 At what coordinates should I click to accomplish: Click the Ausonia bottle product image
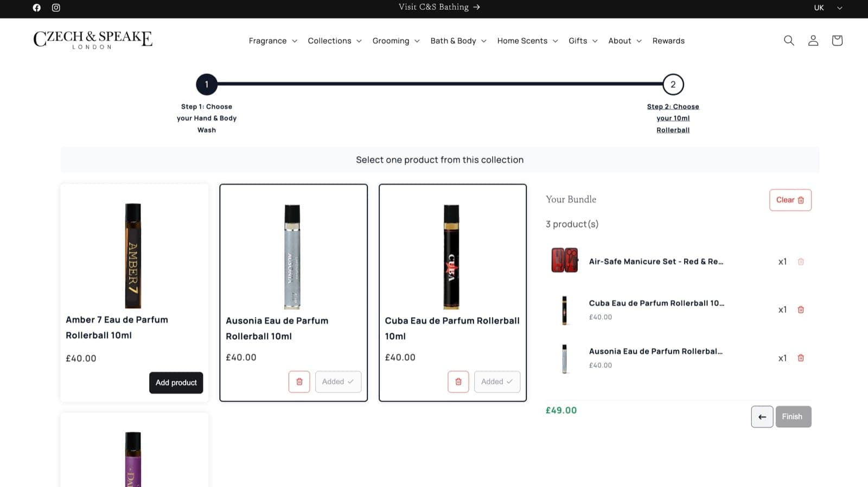292,257
